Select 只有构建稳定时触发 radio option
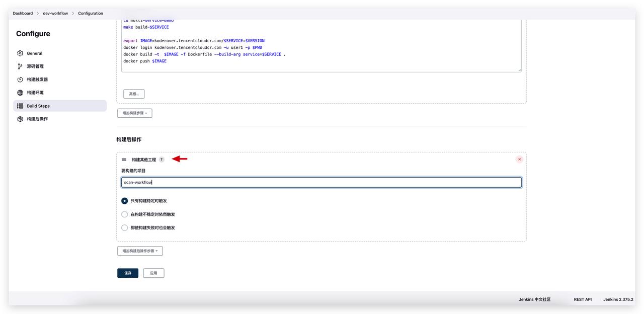The image size is (644, 314). [125, 201]
